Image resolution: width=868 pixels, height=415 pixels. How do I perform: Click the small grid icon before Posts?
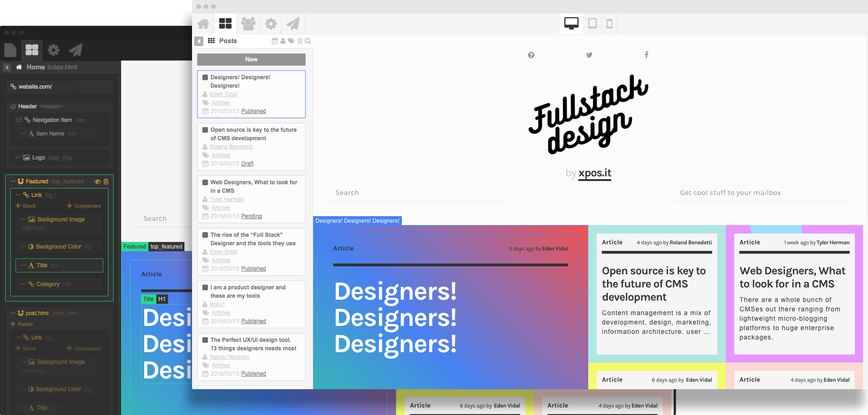tap(211, 41)
